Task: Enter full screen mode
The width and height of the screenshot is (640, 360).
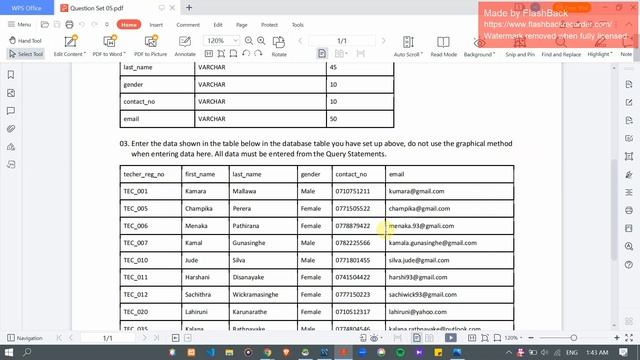Action: click(629, 338)
